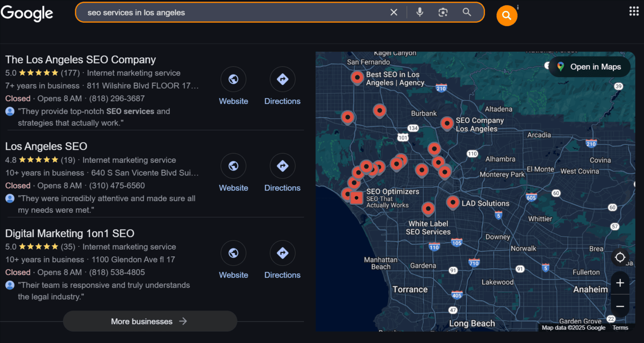This screenshot has height=343, width=644.
Task: Click the Map data ©2025 Google attribution
Action: (x=573, y=328)
